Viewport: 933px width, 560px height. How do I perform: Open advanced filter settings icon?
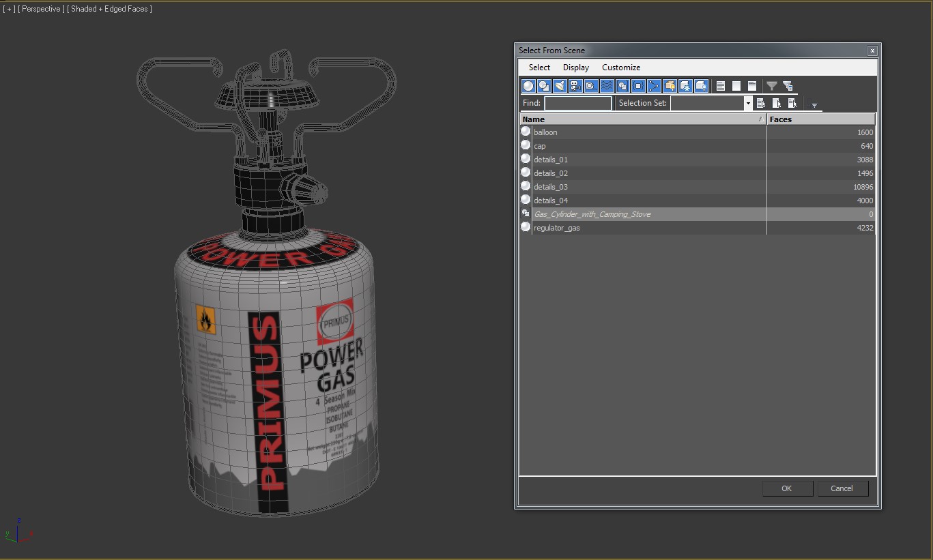[x=788, y=86]
